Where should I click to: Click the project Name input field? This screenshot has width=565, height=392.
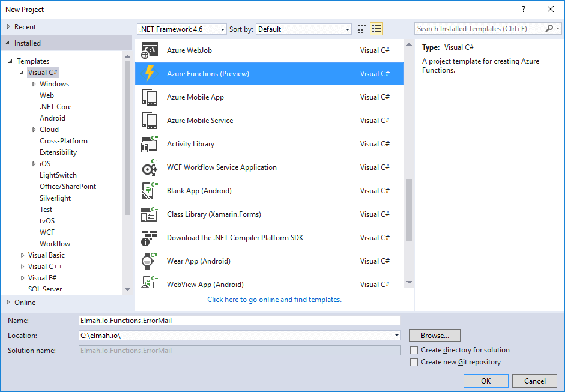240,321
